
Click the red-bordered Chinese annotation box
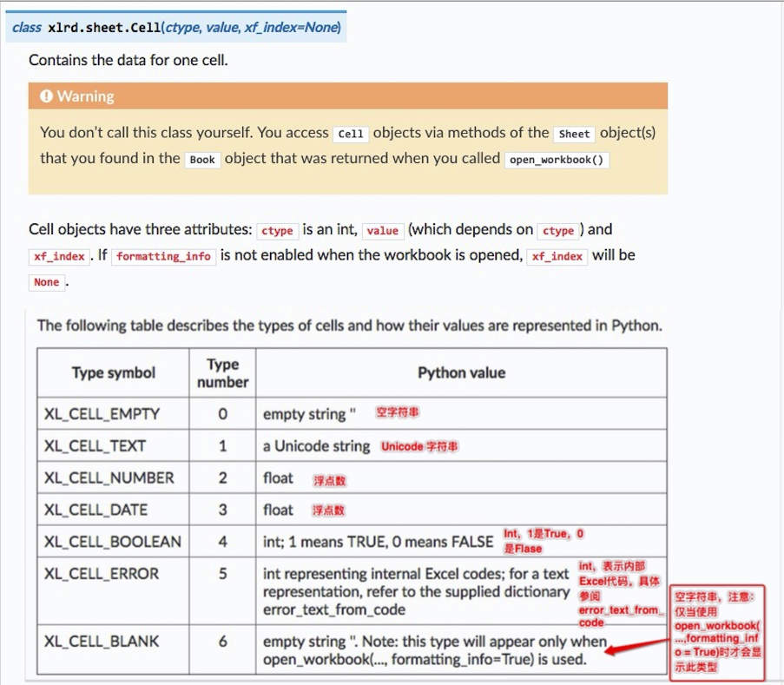coord(717,633)
